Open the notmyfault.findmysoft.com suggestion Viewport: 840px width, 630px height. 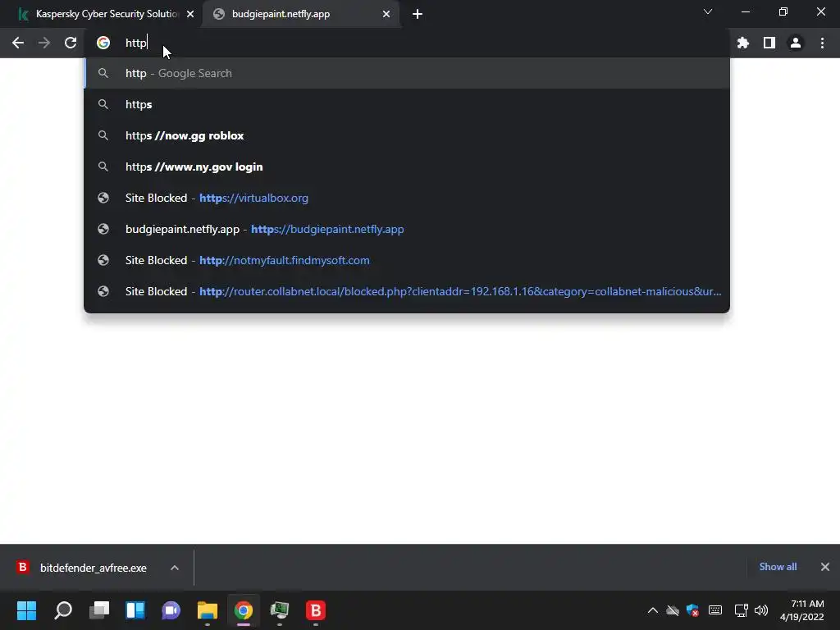click(x=407, y=260)
